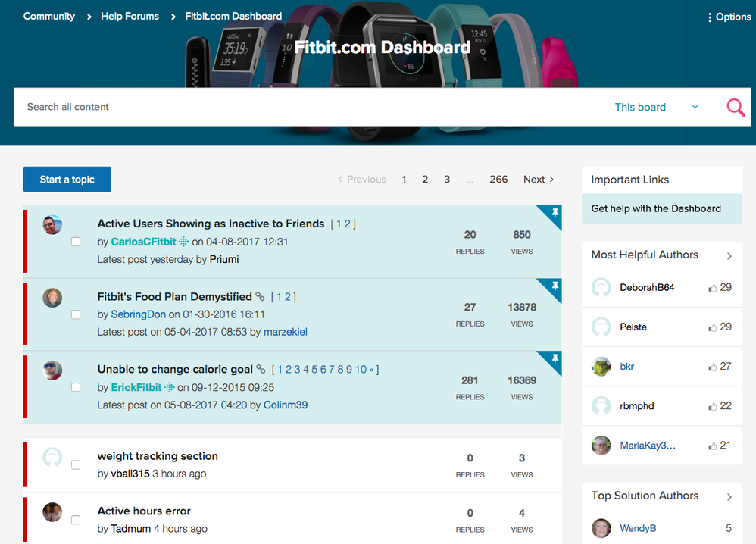Click the magenta search magnifier icon
Image resolution: width=756 pixels, height=544 pixels.
pos(736,107)
